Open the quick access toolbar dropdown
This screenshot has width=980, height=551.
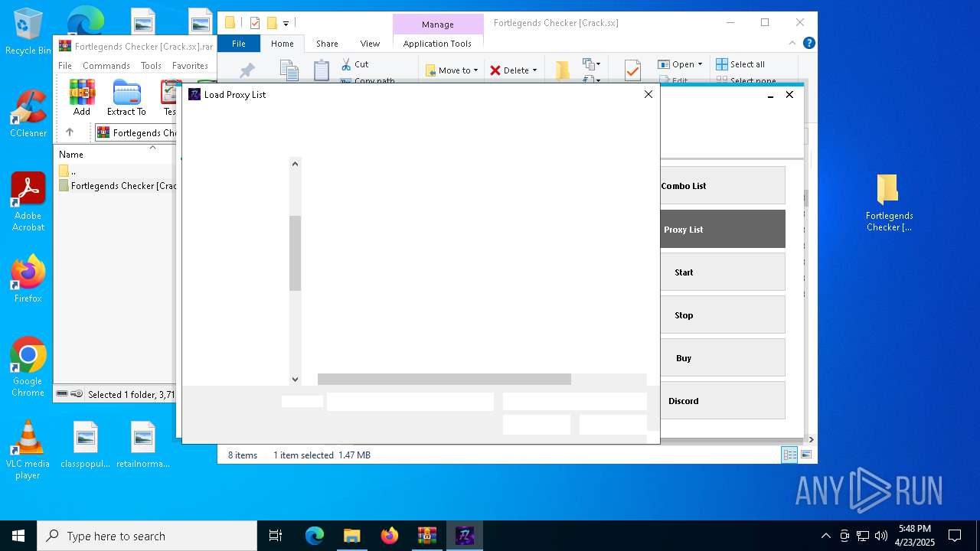286,23
